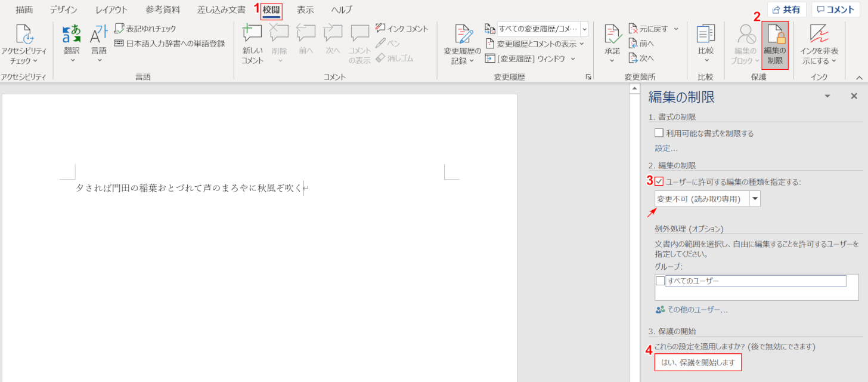868x382 pixels.
Task: Click the Accept (承諾) changes icon
Action: tap(612, 35)
